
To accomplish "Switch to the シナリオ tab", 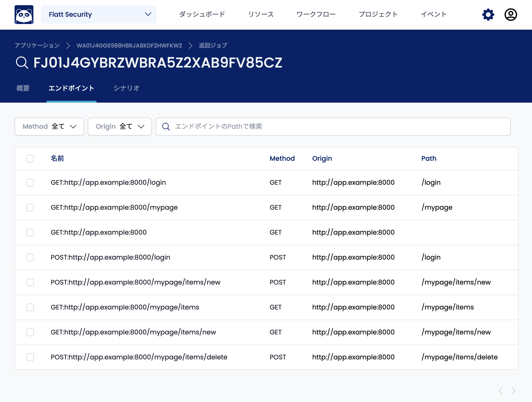I will [x=126, y=88].
